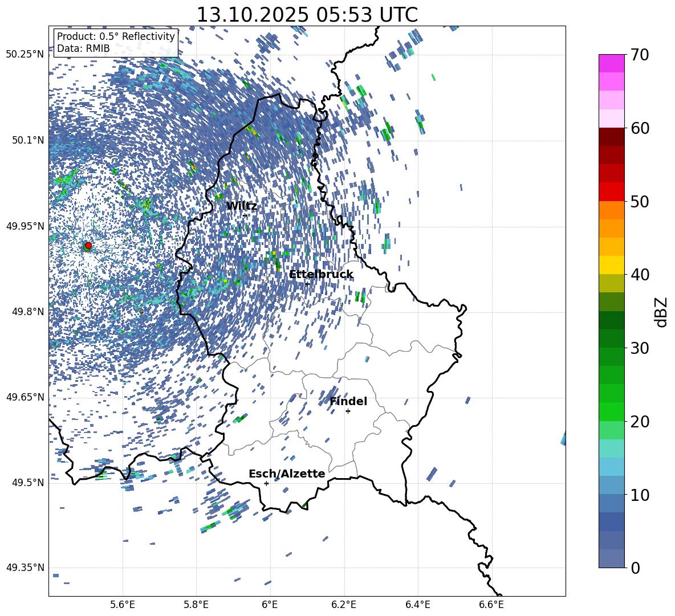Click the Wiltz location cross marker
Screen dimensions: 675x616
(245, 215)
